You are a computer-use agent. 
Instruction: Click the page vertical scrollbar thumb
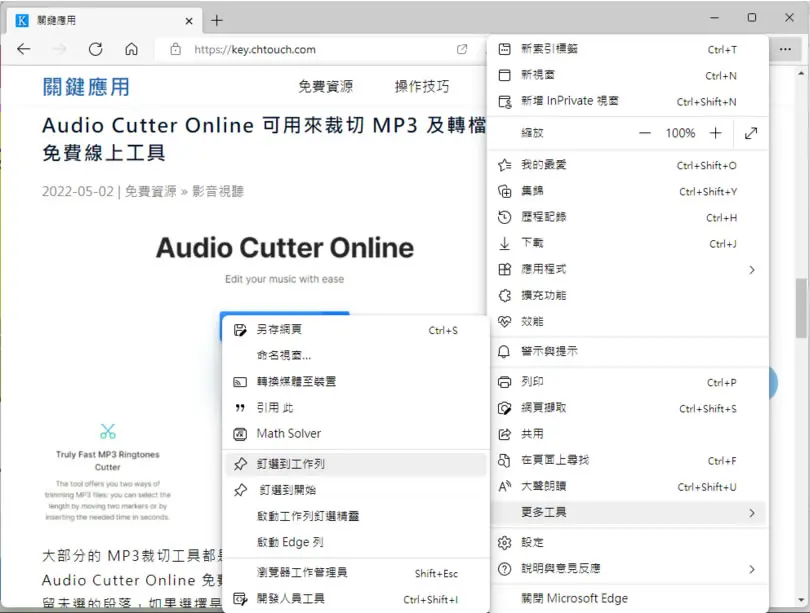click(x=801, y=308)
